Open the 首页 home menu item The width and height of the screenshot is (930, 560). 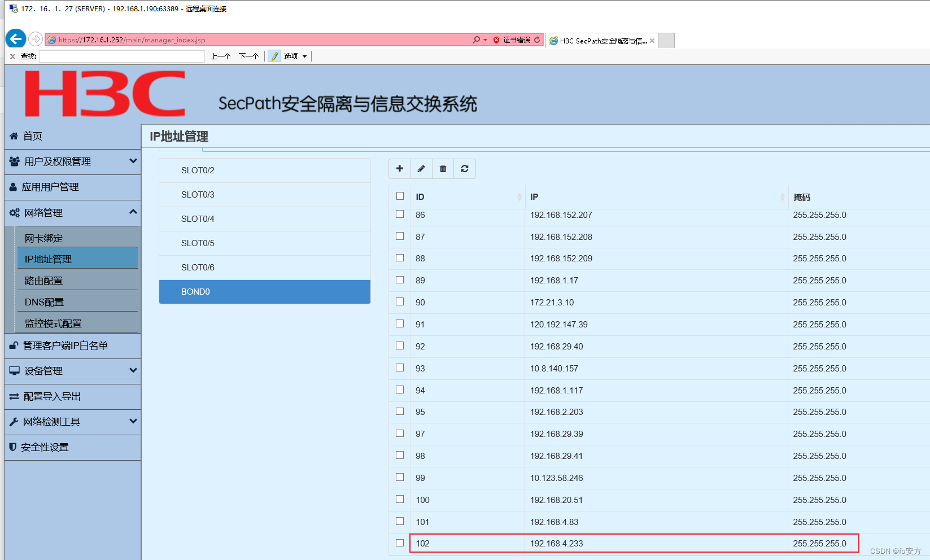(x=73, y=136)
